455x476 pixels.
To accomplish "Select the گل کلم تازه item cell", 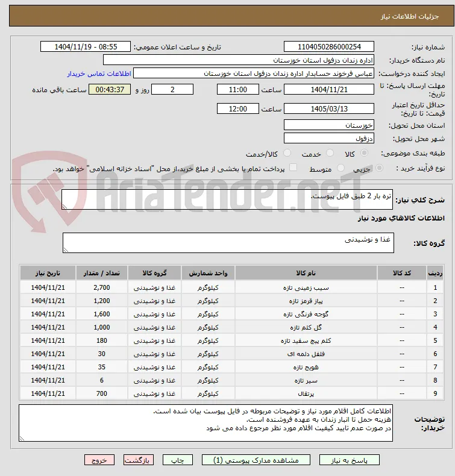I will click(x=306, y=327).
